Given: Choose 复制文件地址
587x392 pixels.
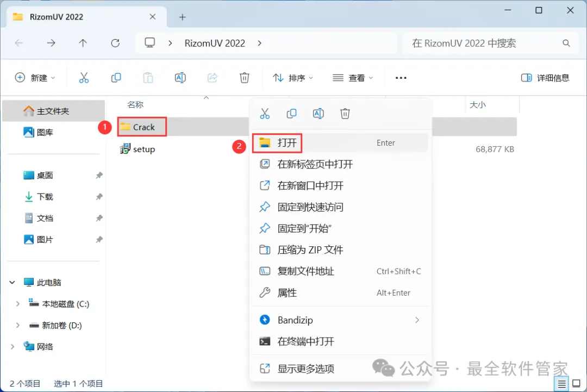Looking at the screenshot, I should [x=340, y=271].
